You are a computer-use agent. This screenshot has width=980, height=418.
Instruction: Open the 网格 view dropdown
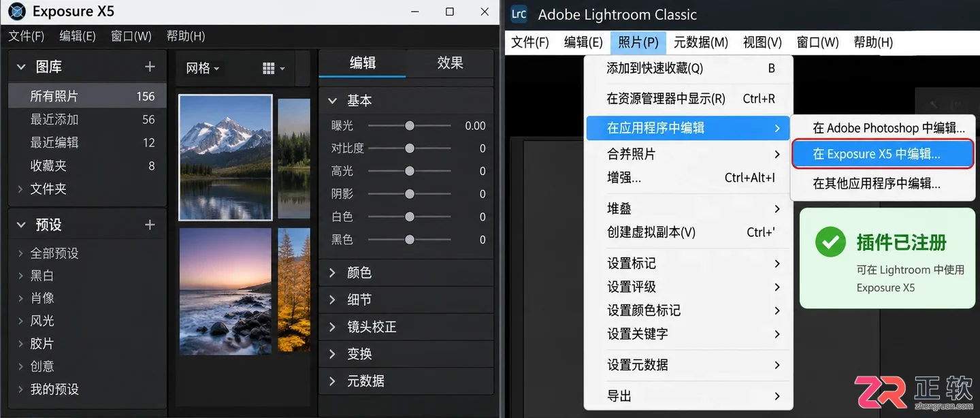coord(203,68)
